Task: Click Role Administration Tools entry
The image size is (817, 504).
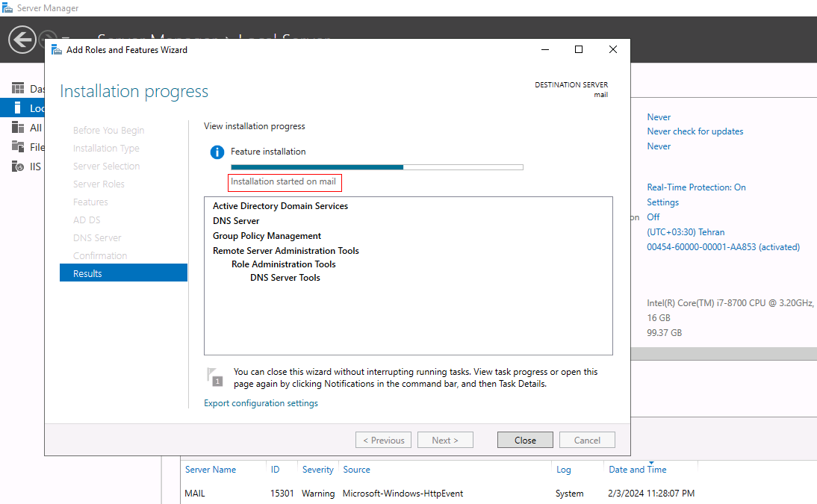Action: point(284,264)
